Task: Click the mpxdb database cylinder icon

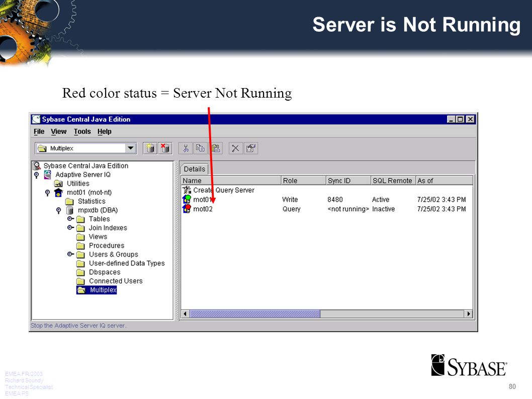Action: [x=69, y=210]
